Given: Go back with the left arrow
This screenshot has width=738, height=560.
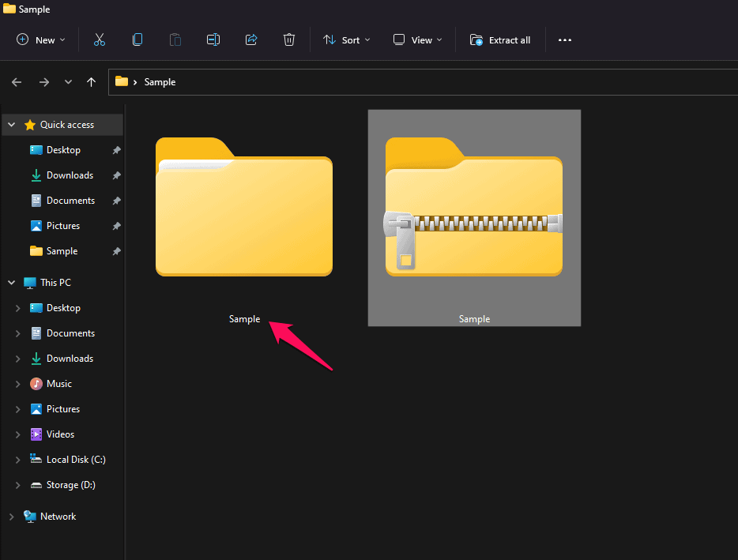Looking at the screenshot, I should pos(17,82).
